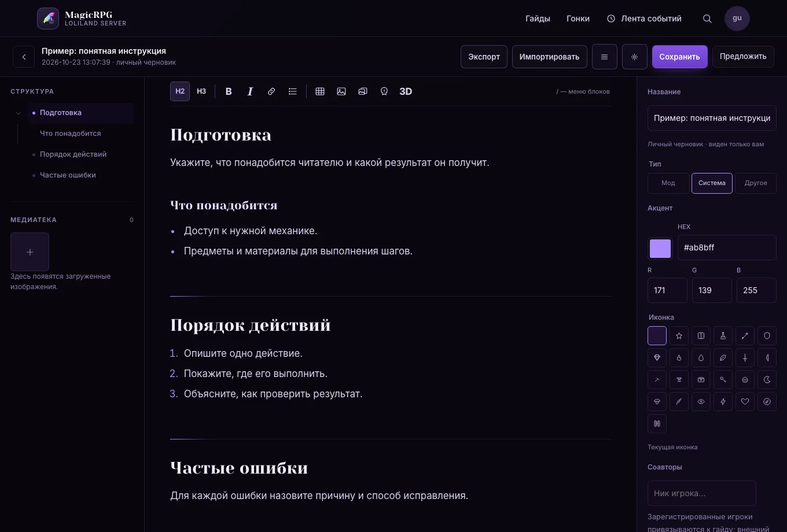The height and width of the screenshot is (532, 787).
Task: Pick the shield guide icon
Action: click(767, 336)
